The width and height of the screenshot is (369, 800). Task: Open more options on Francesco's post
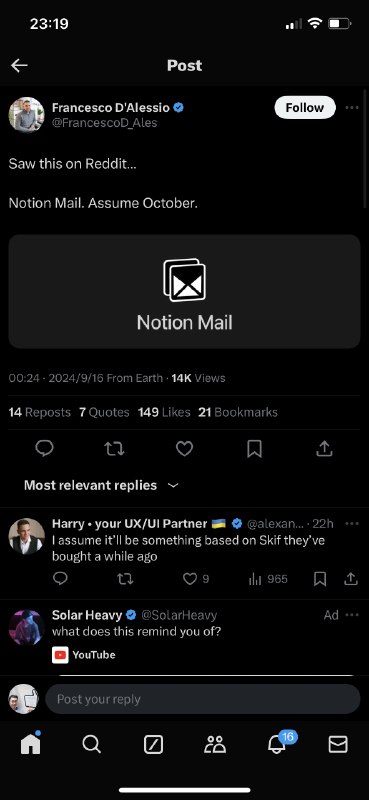(352, 108)
